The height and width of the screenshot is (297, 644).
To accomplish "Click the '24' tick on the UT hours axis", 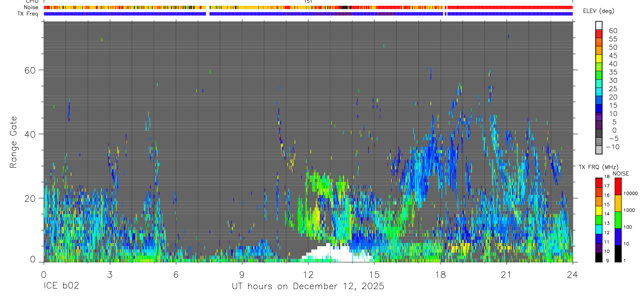I will point(573,274).
